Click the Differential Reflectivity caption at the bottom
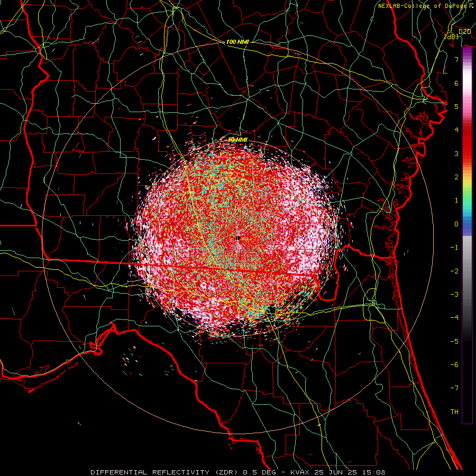Screen dimensions: 476x476 [x=238, y=472]
